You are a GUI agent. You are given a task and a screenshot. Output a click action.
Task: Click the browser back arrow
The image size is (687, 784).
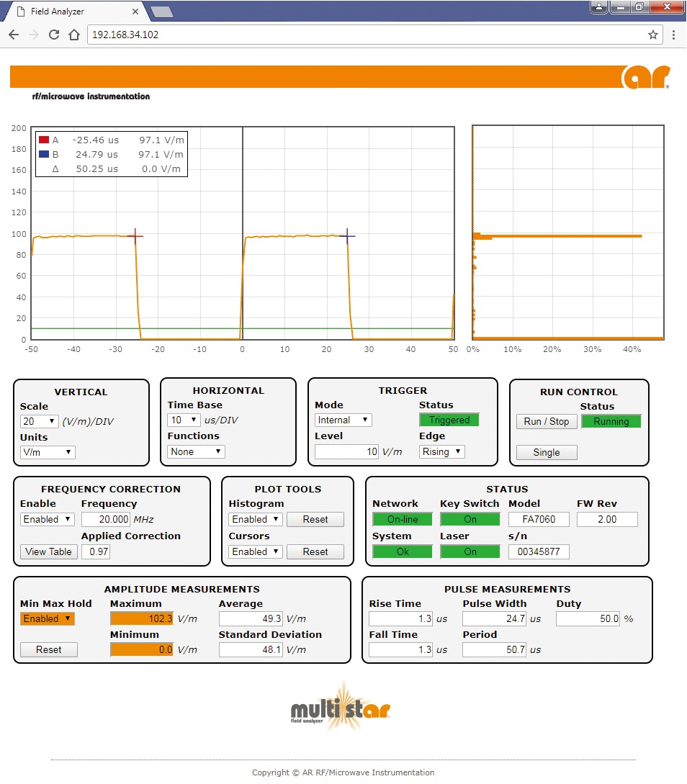click(14, 35)
